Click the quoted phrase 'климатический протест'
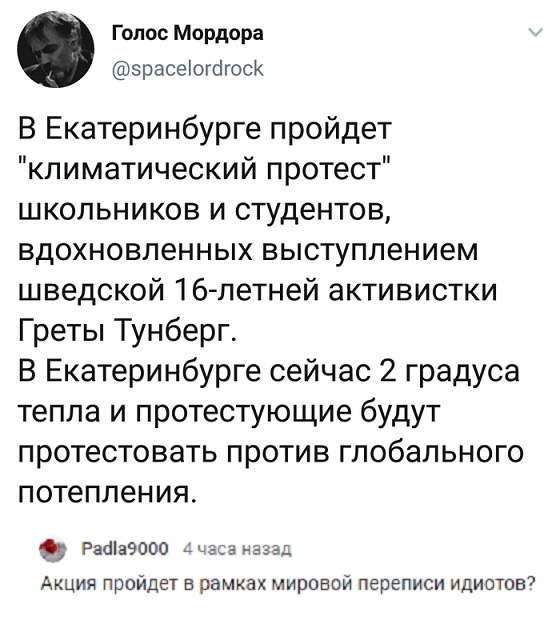Screen dimensions: 560x643 click(204, 170)
